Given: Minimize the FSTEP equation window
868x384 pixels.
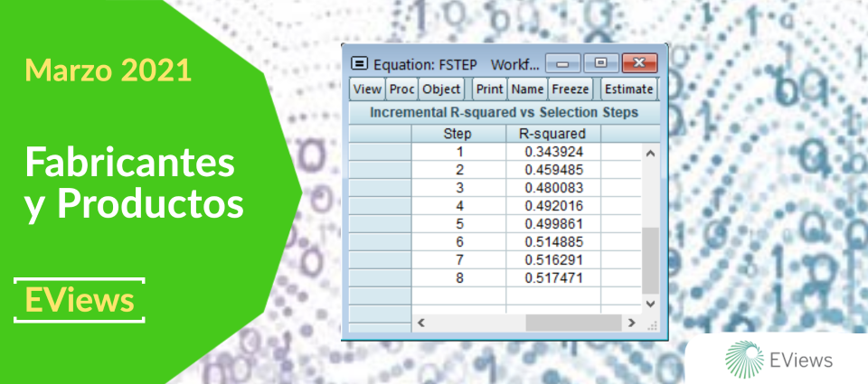Looking at the screenshot, I should click(x=563, y=63).
